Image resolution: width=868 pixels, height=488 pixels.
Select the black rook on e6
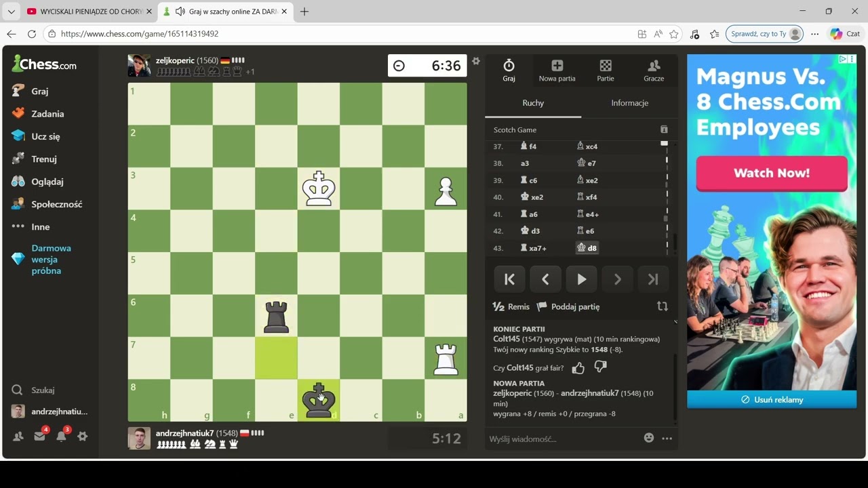[276, 316]
